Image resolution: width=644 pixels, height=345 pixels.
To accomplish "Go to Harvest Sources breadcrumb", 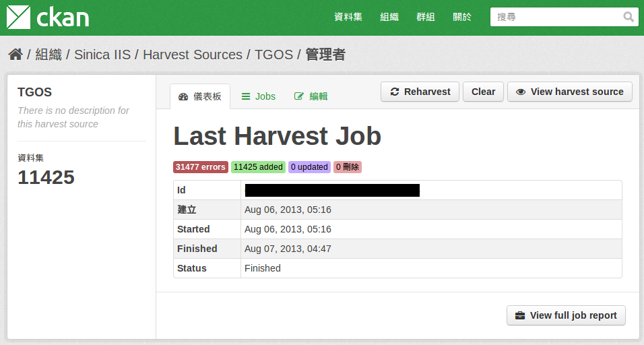I will (x=193, y=55).
